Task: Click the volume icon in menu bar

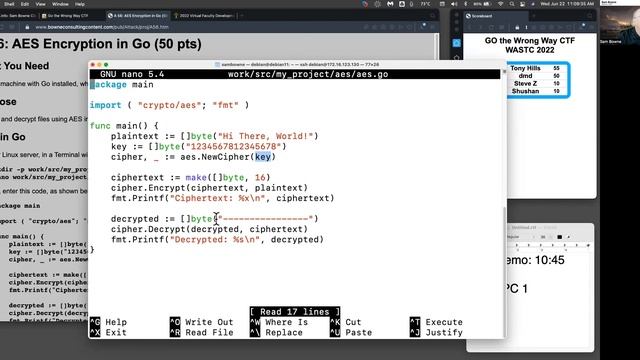Action: click(454, 4)
